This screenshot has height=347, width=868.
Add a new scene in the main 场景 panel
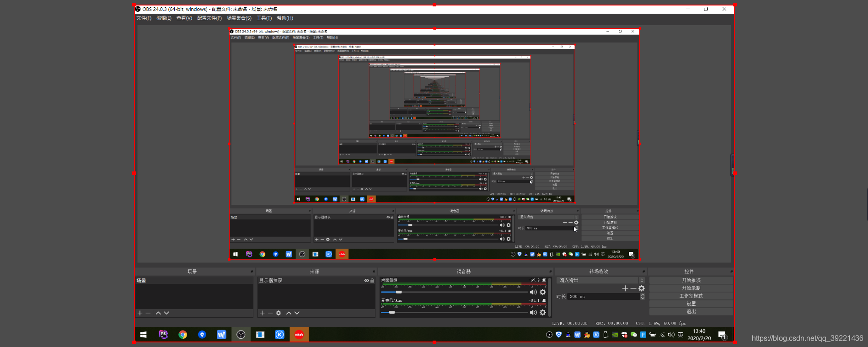tap(140, 313)
